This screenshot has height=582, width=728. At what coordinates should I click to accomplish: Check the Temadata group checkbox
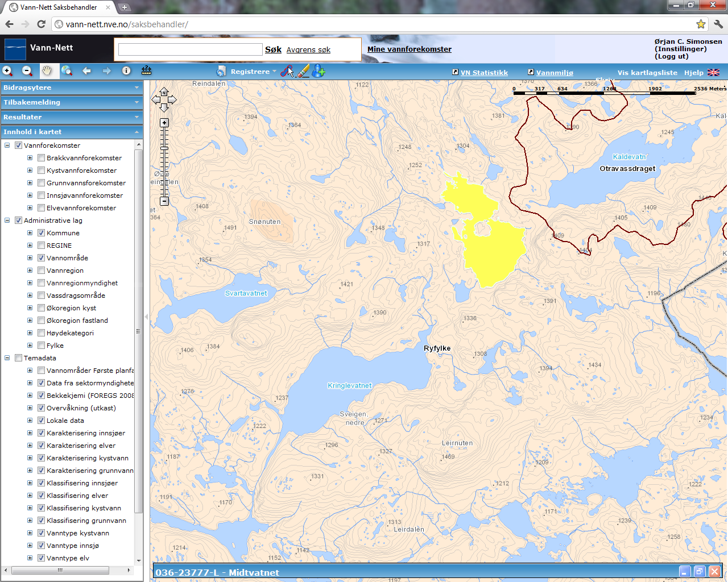tap(18, 358)
